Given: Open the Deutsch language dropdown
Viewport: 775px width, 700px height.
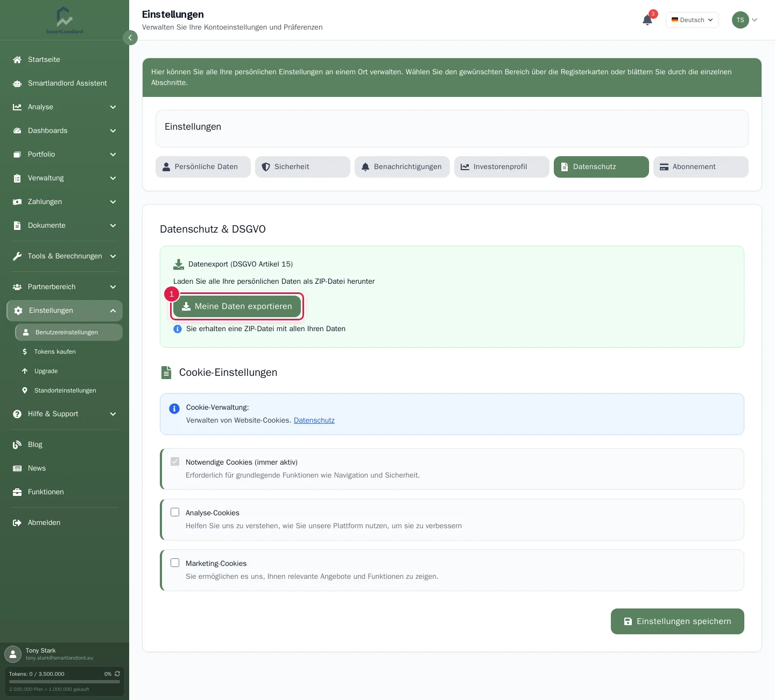Looking at the screenshot, I should (692, 20).
